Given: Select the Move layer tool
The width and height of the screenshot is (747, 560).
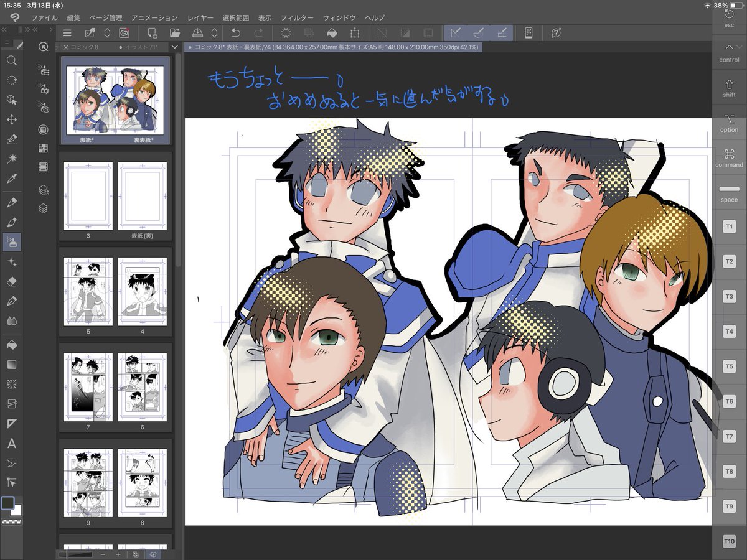Looking at the screenshot, I should point(11,119).
